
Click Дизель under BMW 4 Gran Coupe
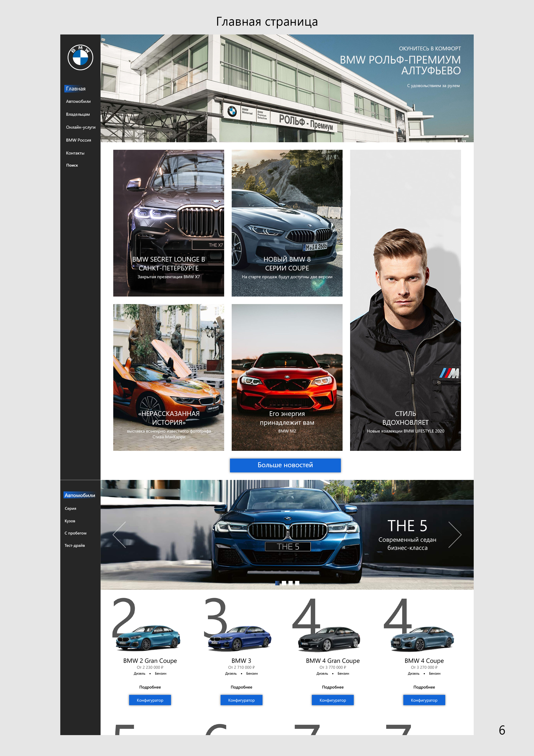coord(322,674)
